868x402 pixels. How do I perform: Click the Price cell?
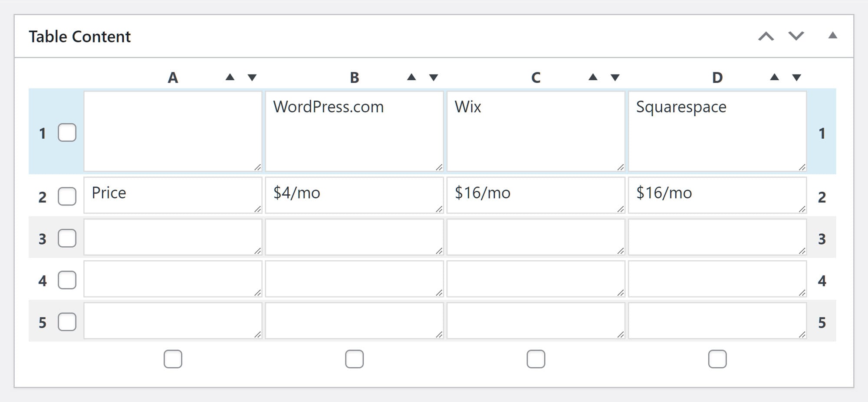[173, 196]
